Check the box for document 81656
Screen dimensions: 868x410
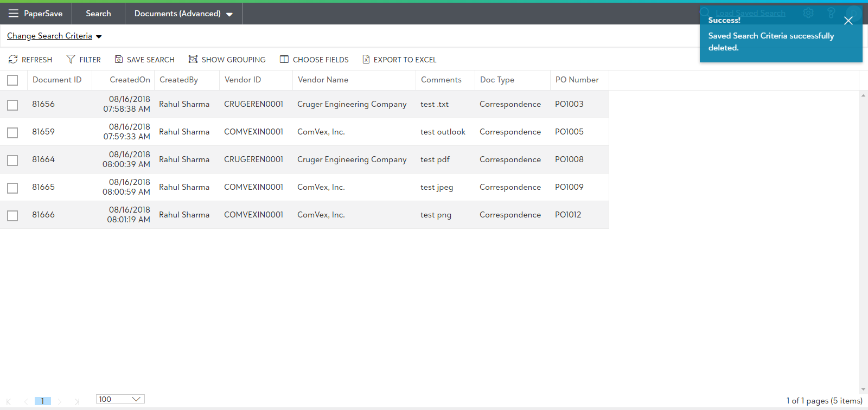[12, 105]
